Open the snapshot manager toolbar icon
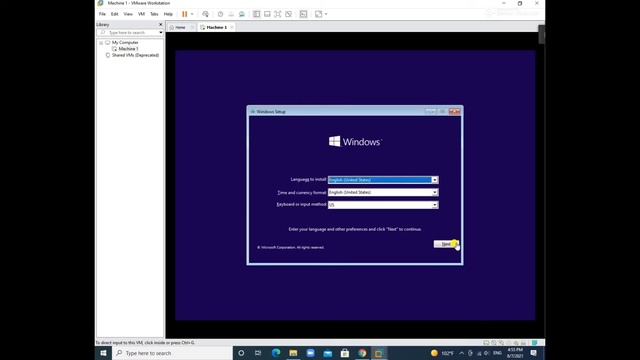640x360 pixels. (242, 14)
